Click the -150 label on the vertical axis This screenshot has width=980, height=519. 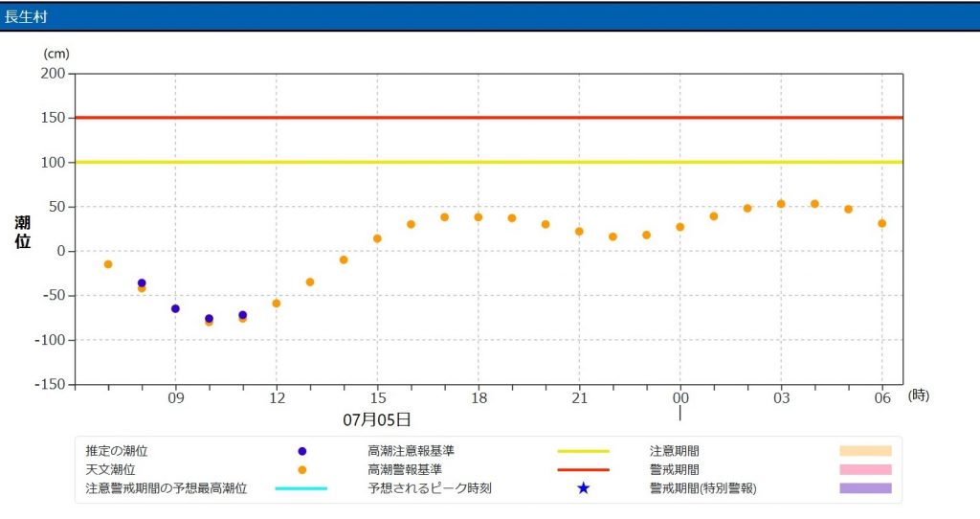(x=50, y=385)
